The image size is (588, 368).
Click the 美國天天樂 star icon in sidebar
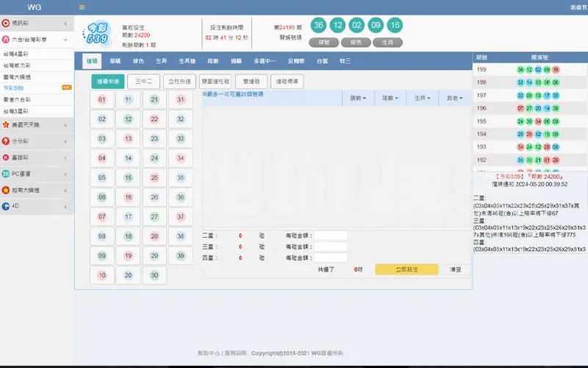[x=6, y=124]
